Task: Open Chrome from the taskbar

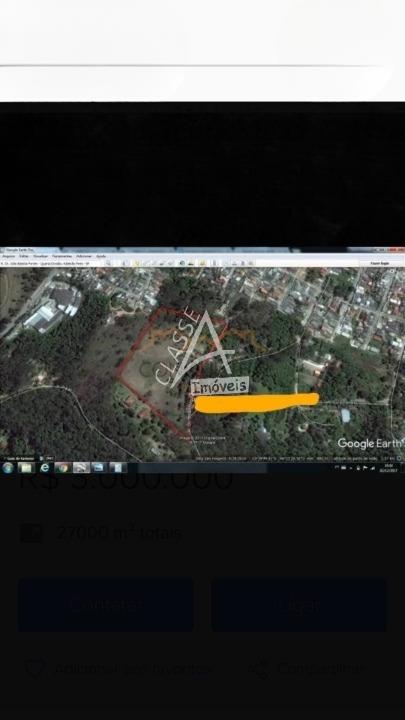Action: coord(62,467)
